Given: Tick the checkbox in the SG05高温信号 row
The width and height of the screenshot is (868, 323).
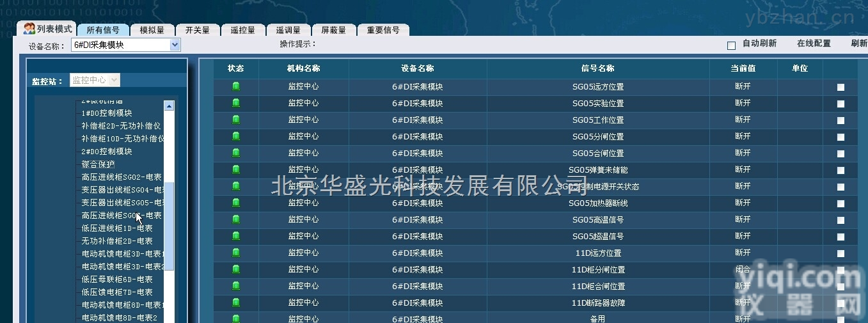Looking at the screenshot, I should pyautogui.click(x=840, y=220).
